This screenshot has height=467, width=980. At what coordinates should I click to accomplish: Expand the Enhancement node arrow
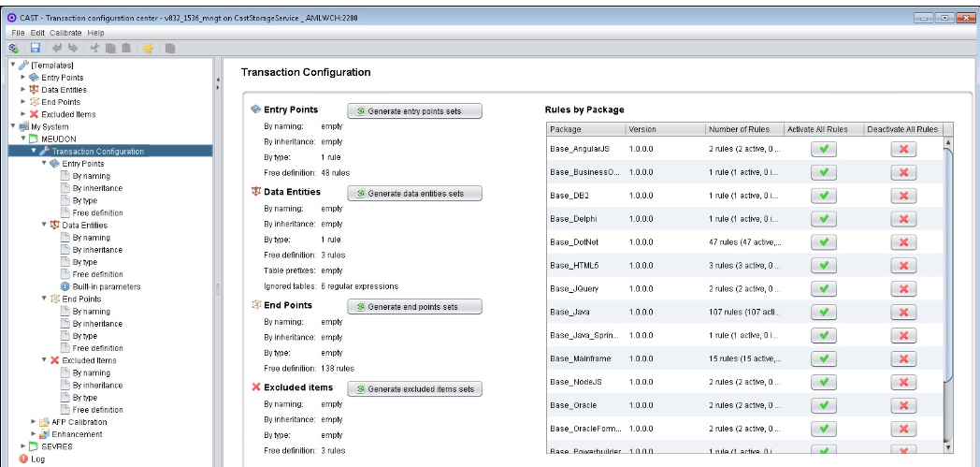(34, 434)
